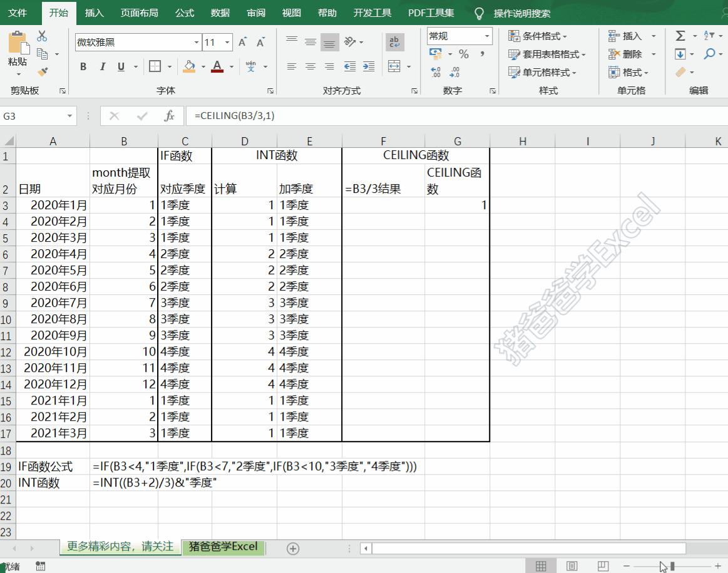Screen dimensions: 728x573
Task: Toggle align text left
Action: pos(292,66)
